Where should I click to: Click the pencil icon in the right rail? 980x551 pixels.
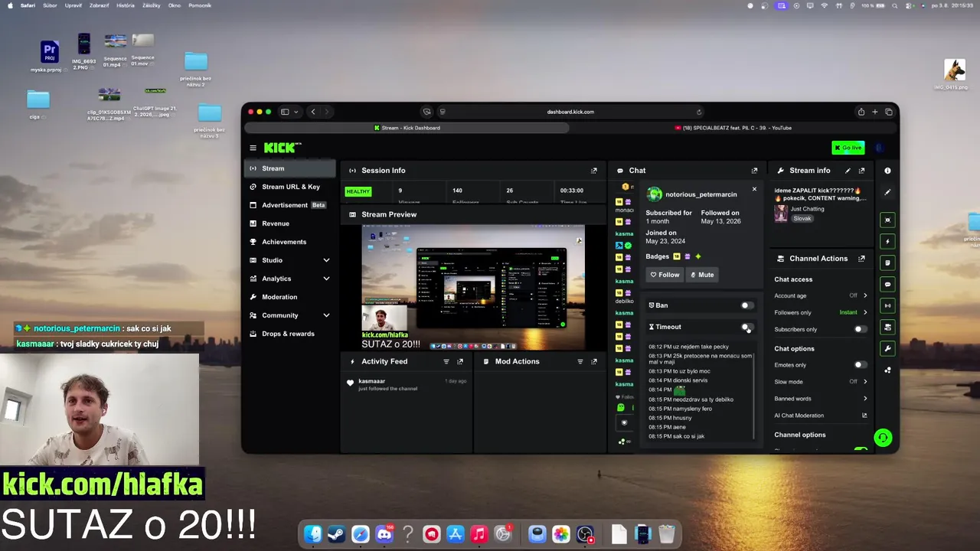(x=887, y=192)
